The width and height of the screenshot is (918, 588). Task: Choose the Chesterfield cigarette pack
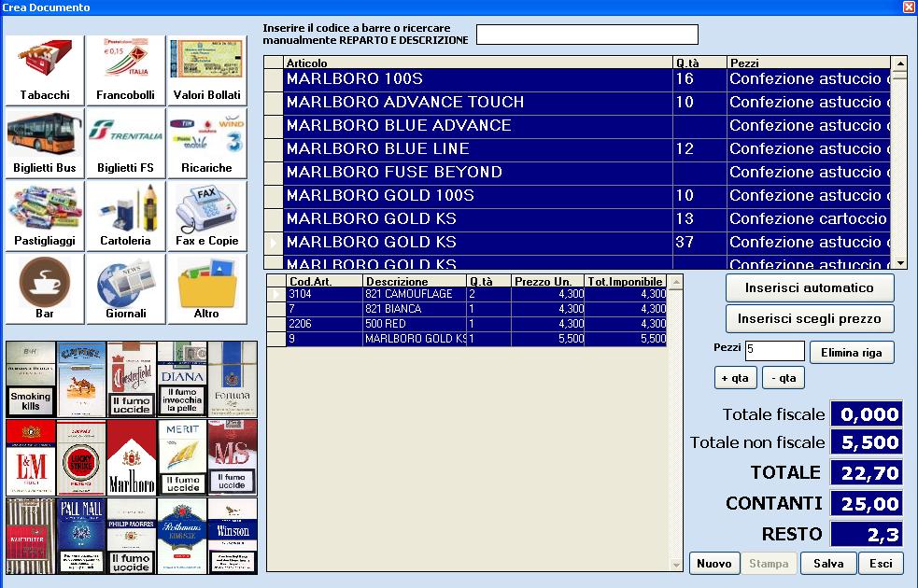tap(132, 379)
